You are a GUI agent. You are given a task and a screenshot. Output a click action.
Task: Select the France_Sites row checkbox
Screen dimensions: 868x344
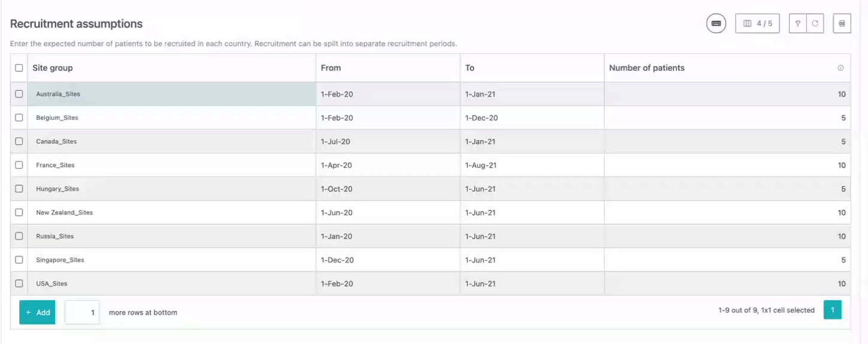pyautogui.click(x=19, y=165)
